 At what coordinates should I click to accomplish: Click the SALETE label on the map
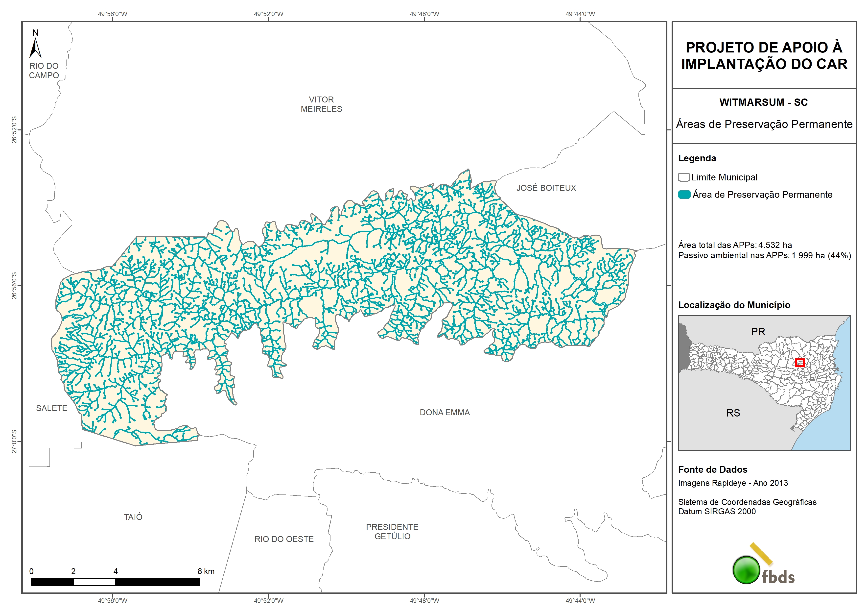pos(52,408)
